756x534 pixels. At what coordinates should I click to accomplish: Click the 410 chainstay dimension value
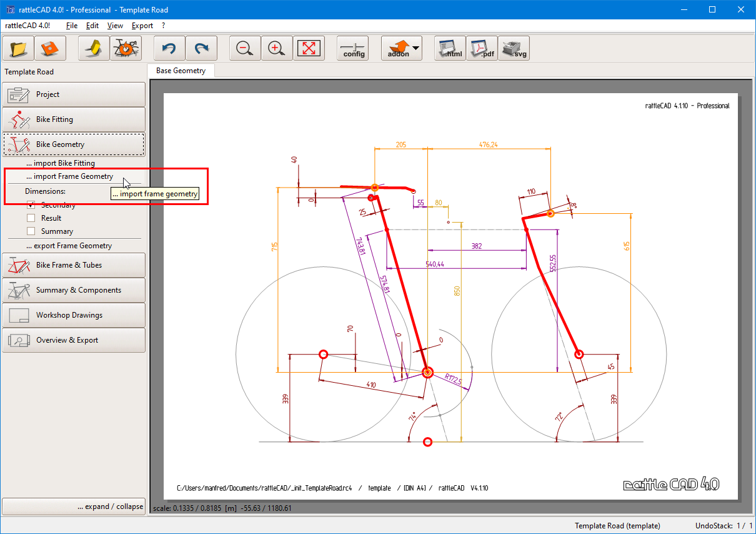click(x=371, y=385)
